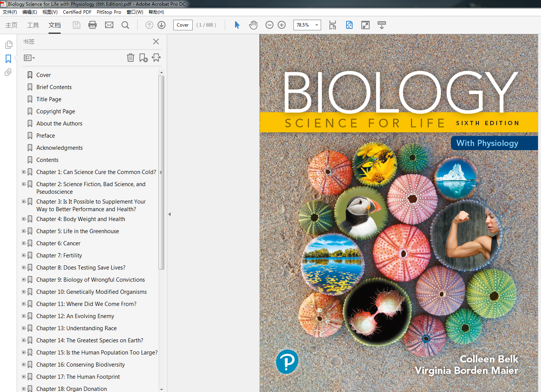The width and height of the screenshot is (541, 392).
Task: Open the bookmark options dropdown menu
Action: [29, 58]
